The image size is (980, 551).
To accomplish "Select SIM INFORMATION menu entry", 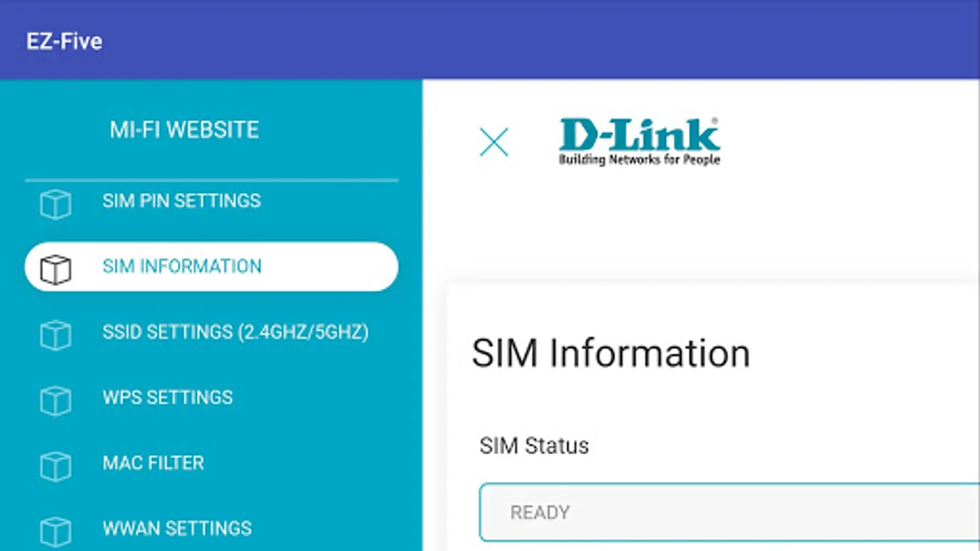I will (x=211, y=266).
